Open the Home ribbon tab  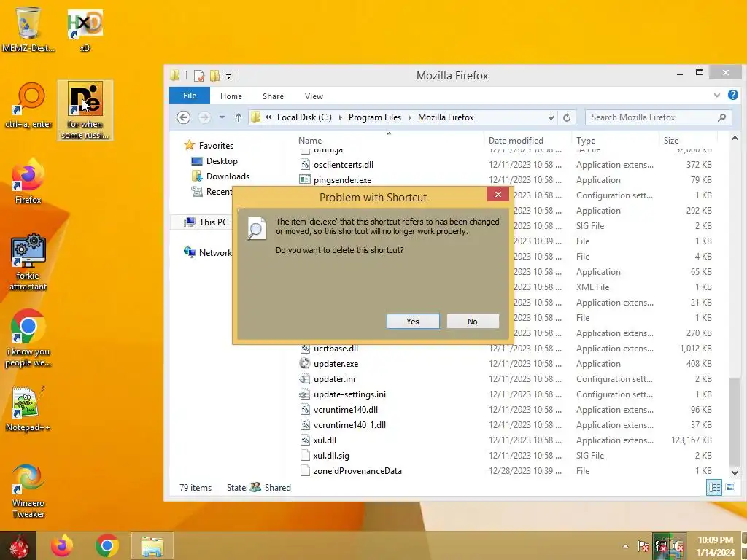(x=231, y=96)
